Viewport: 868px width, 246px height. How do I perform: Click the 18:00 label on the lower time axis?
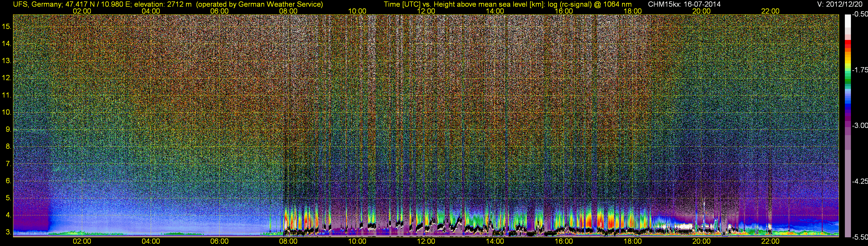tap(632, 241)
